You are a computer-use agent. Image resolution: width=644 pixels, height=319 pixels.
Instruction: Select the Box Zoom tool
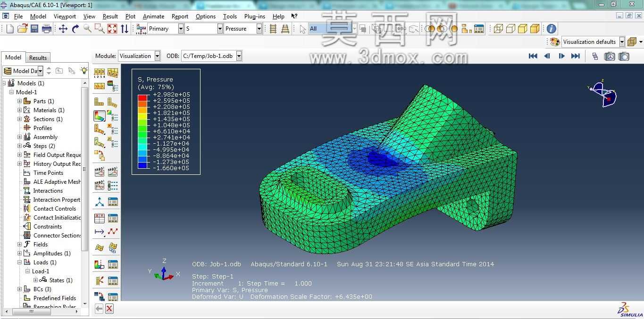(x=100, y=29)
